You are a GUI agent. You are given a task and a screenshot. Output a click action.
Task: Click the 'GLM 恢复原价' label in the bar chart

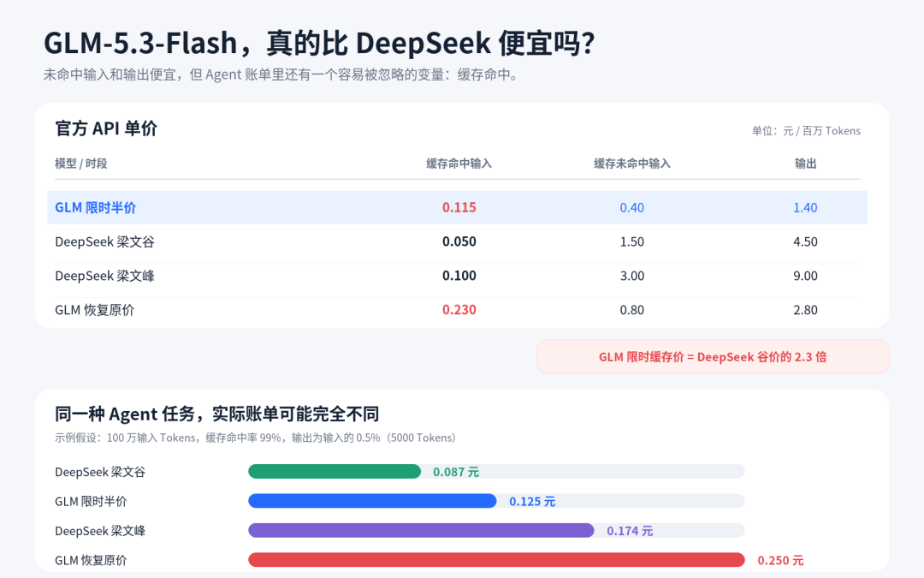point(91,560)
